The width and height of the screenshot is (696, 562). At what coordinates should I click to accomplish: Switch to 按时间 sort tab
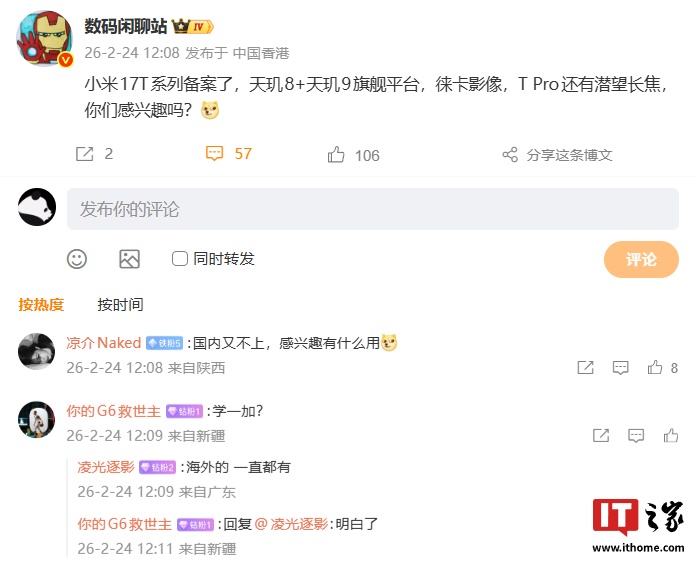(120, 305)
